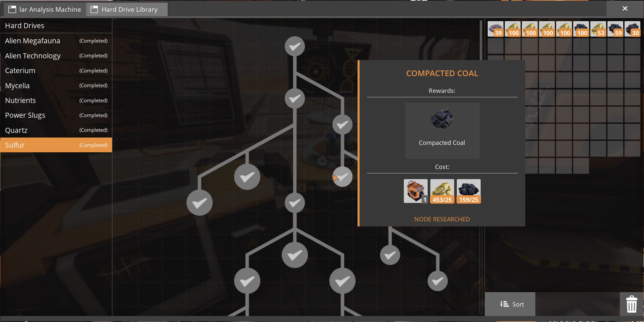The width and height of the screenshot is (644, 322).
Task: Click the NODE RESEARCHED status button
Action: [x=442, y=219]
